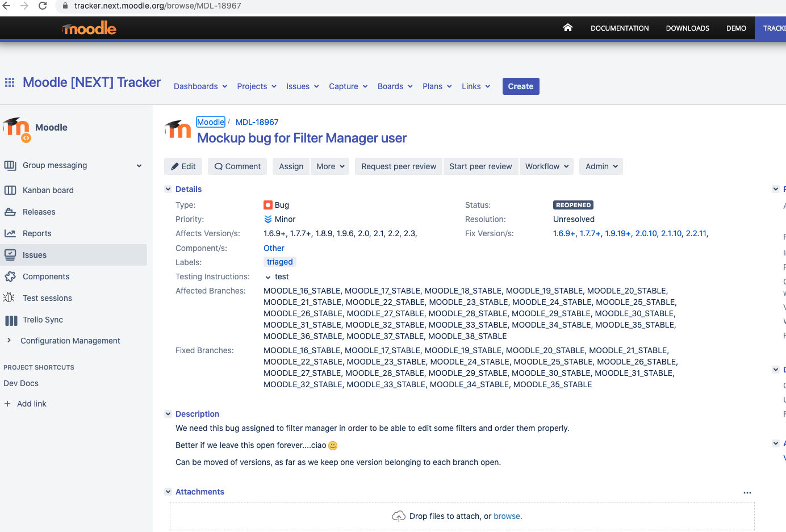Click the Comment button

(237, 166)
